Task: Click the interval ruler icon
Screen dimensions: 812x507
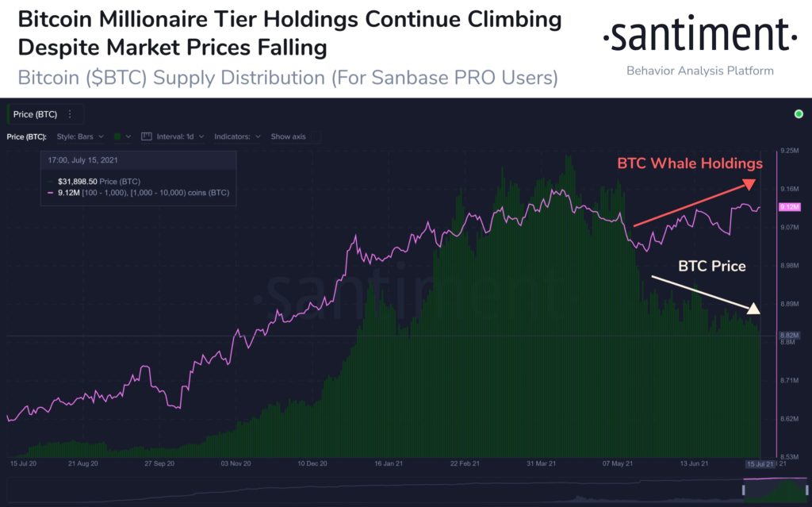Action: [147, 136]
